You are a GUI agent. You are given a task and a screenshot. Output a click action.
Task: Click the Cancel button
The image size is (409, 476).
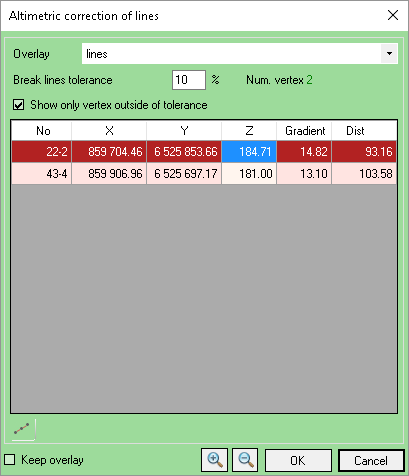point(371,461)
